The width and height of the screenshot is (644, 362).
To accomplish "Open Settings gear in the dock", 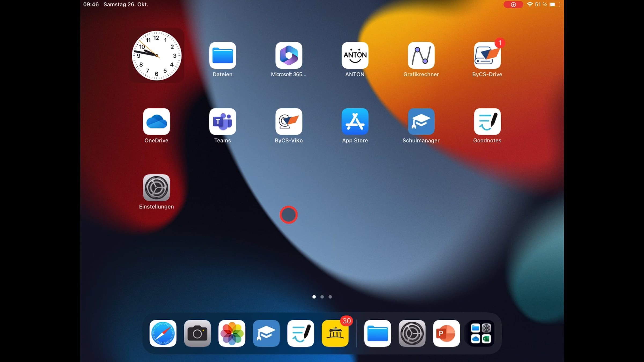I will tap(412, 333).
